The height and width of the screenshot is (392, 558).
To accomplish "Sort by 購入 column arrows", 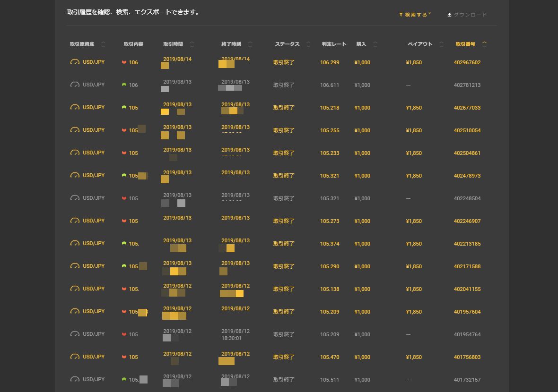I will [375, 44].
